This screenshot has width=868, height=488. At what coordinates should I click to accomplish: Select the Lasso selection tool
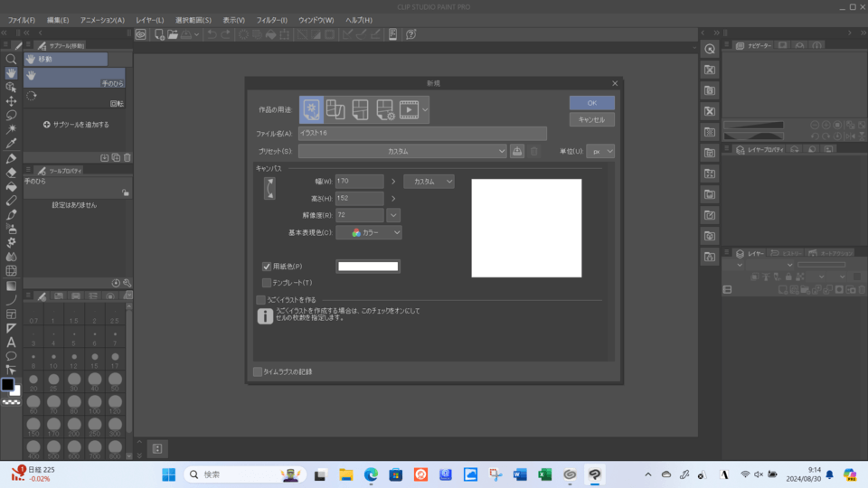point(11,115)
